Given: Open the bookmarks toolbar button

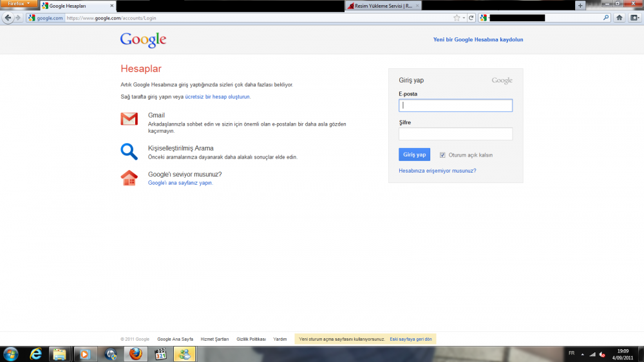Looking at the screenshot, I should point(634,17).
